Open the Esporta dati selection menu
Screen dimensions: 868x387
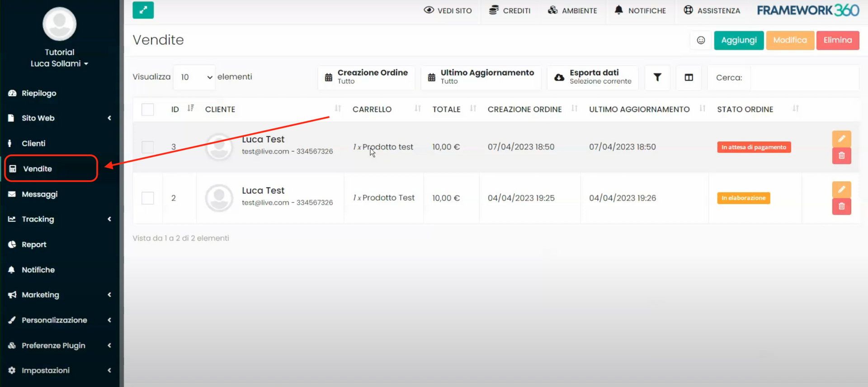tap(593, 77)
